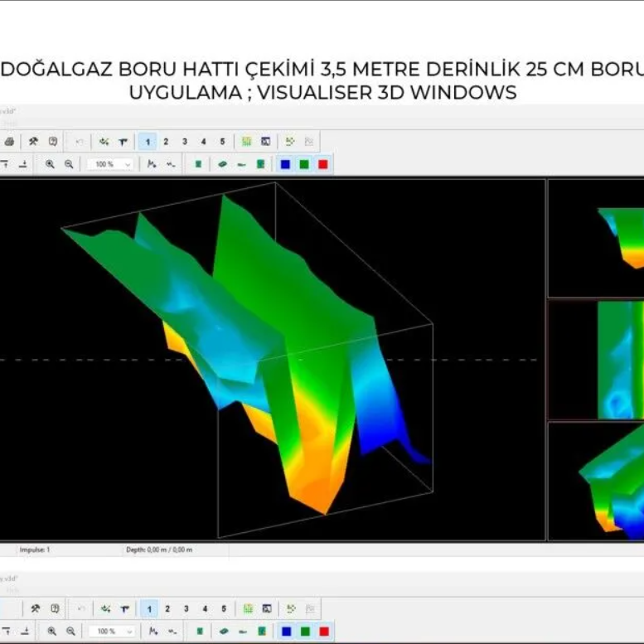Move graphic up icon in upper window

pyautogui.click(x=5, y=164)
